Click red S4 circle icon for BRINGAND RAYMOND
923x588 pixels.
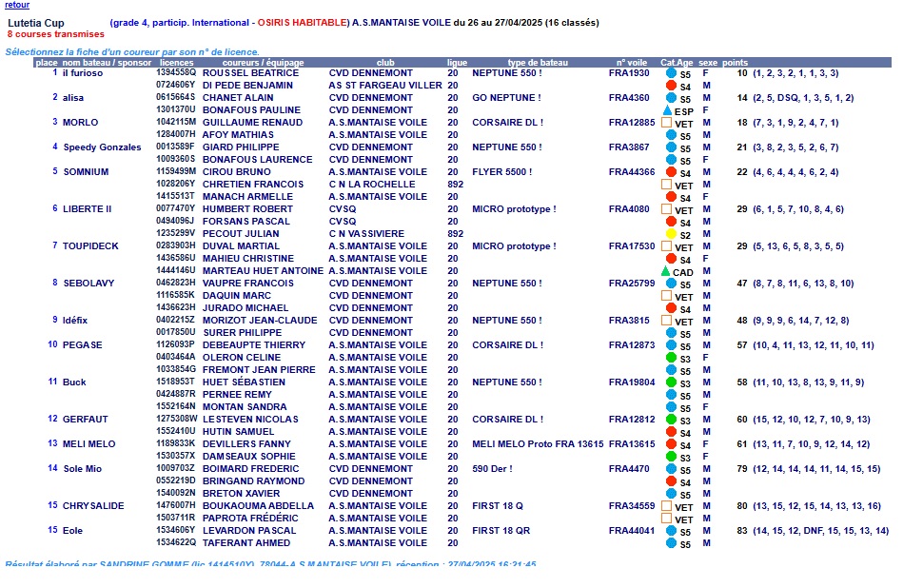tap(671, 481)
